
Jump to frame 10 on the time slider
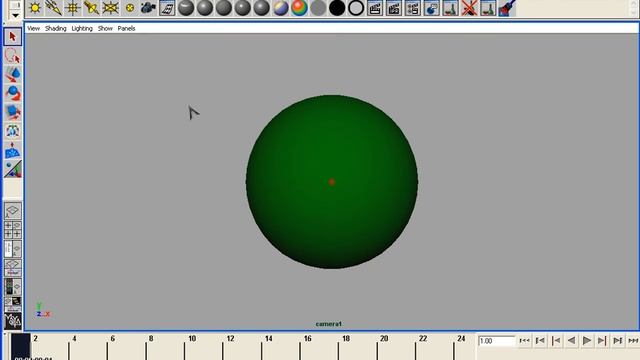(192, 339)
